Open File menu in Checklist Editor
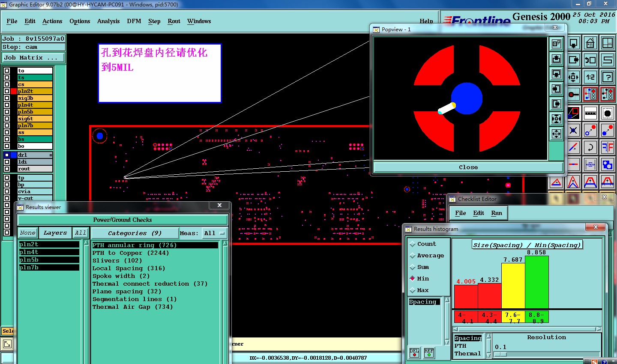617x364 pixels. [x=461, y=213]
